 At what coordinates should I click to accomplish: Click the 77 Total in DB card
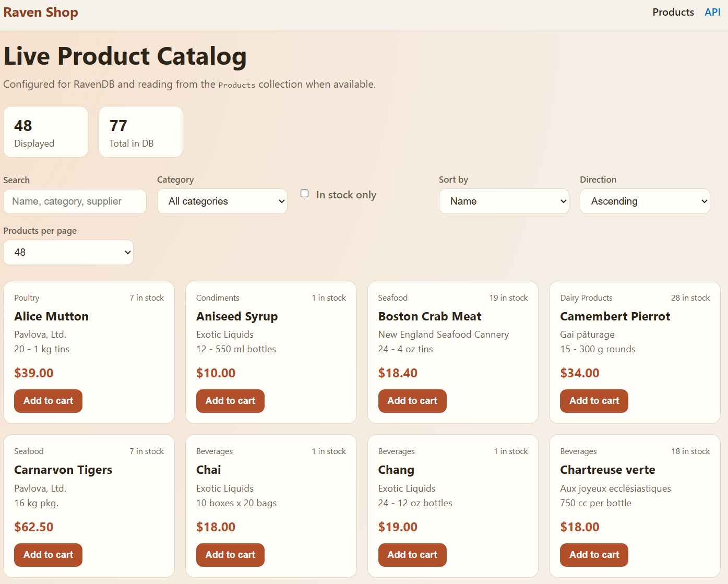point(141,132)
